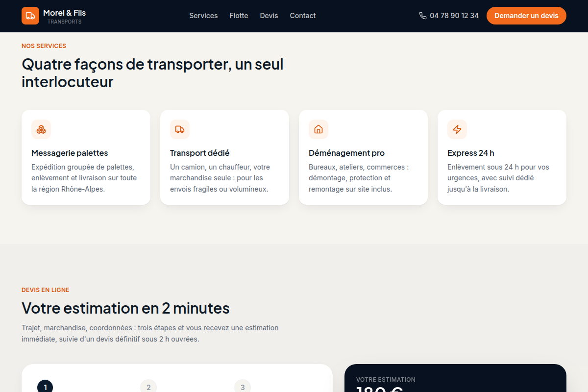Click the phone icon beside the number

pyautogui.click(x=423, y=16)
